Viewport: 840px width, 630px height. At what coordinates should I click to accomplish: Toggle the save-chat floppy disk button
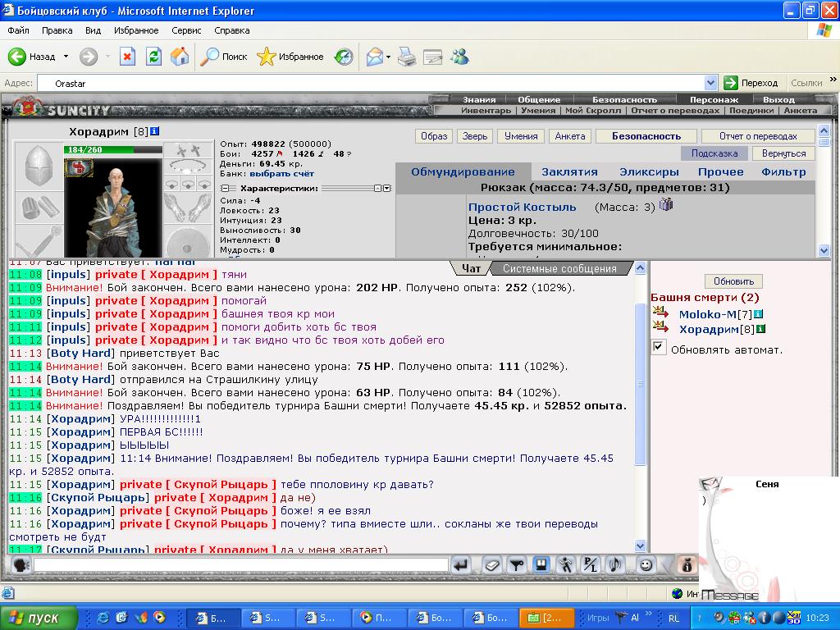click(541, 564)
